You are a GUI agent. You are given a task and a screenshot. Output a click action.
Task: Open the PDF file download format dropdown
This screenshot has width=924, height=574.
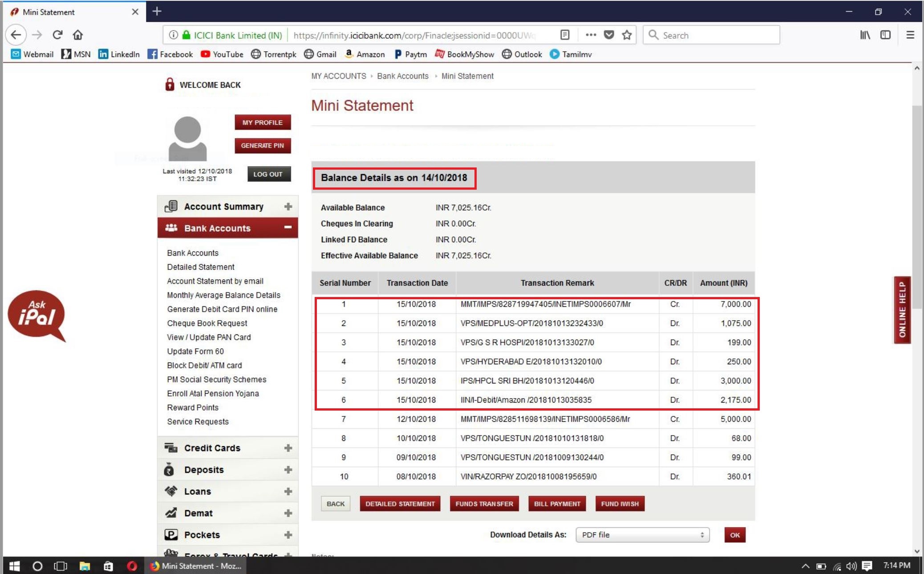click(x=642, y=535)
